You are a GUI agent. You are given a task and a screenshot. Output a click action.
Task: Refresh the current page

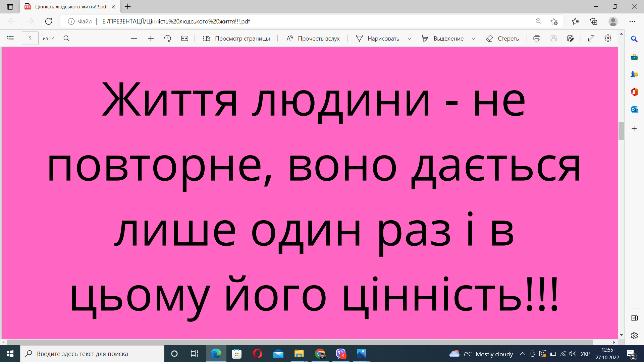(x=49, y=21)
